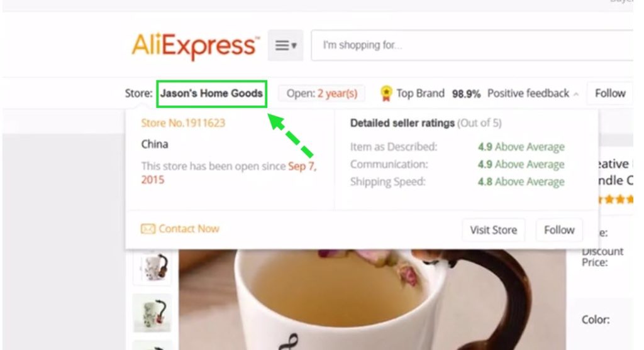
Task: Follow the store from header bar
Action: (609, 94)
